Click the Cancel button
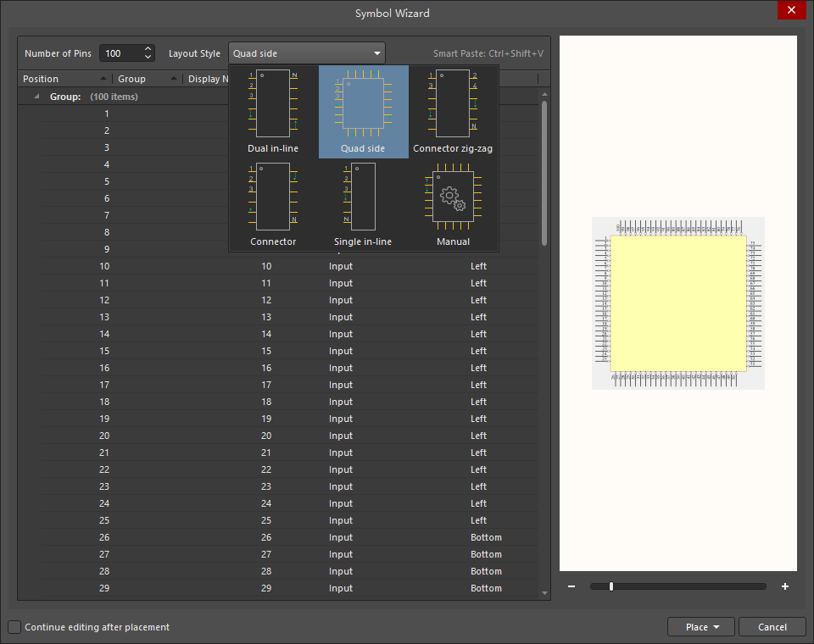 [772, 627]
